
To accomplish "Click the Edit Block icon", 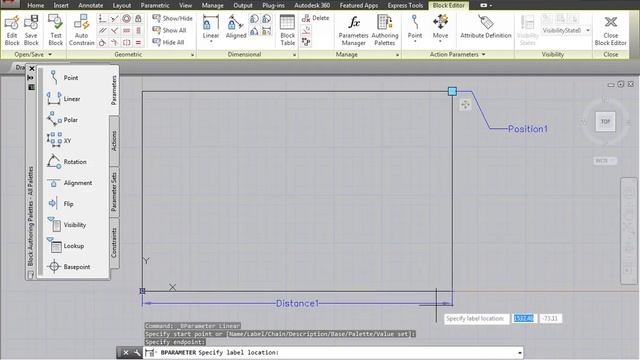I will (12, 30).
